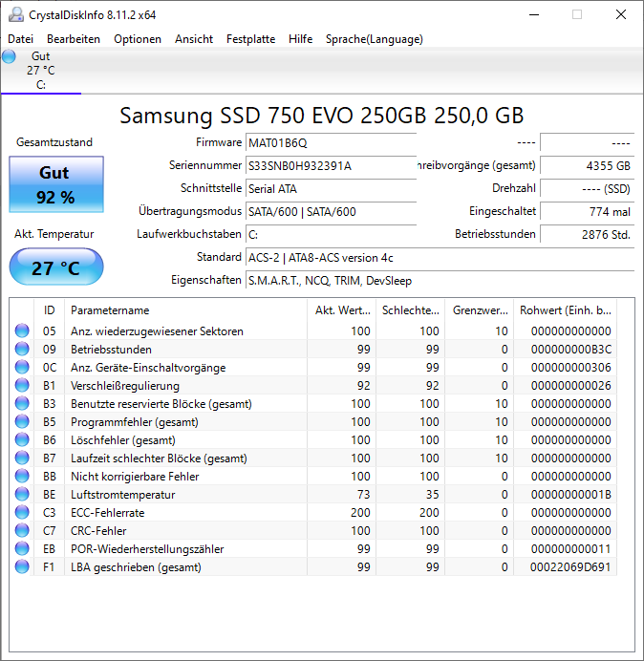Click the Akt. Temperatur label

point(54,234)
